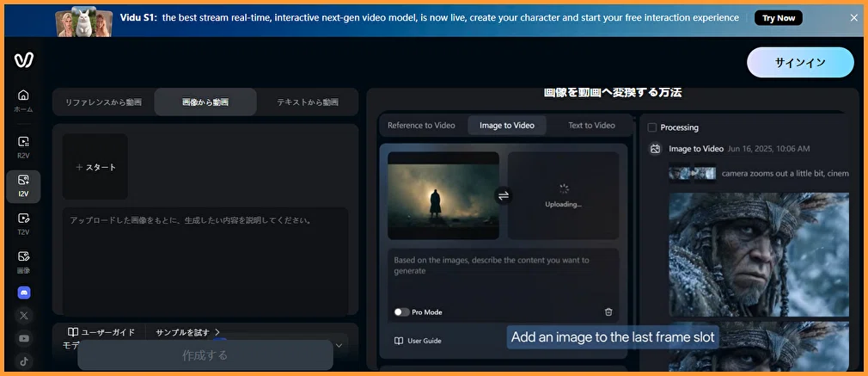This screenshot has width=868, height=376.
Task: Open the large warrior result image
Action: coord(759,255)
